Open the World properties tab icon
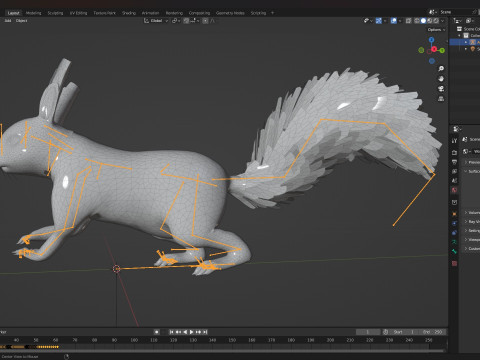Image resolution: width=480 pixels, height=360 pixels. 454,190
